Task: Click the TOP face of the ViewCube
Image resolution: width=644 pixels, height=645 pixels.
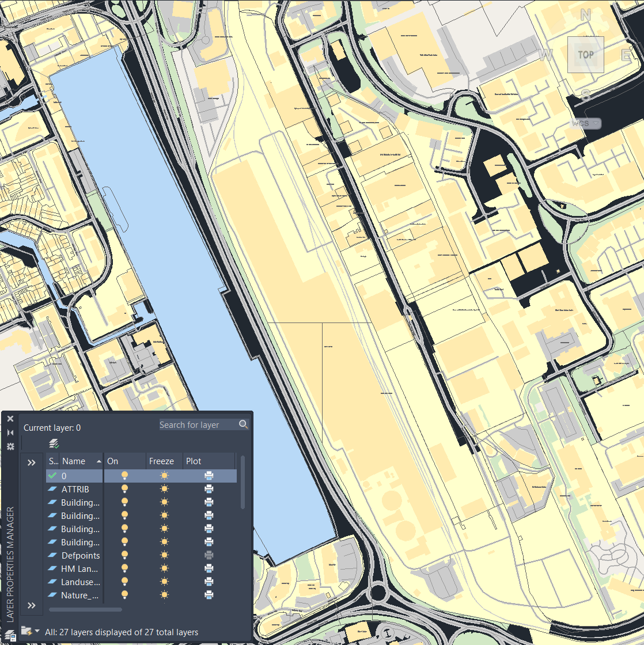Action: [585, 55]
